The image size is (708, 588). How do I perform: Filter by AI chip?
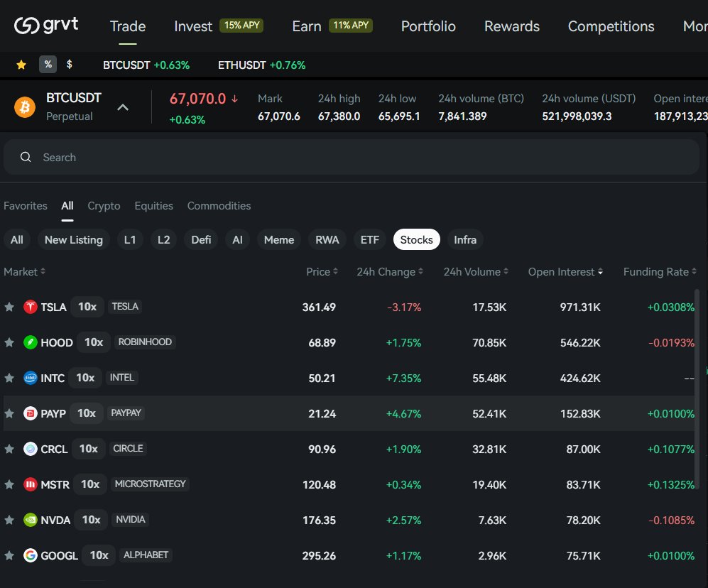click(237, 240)
